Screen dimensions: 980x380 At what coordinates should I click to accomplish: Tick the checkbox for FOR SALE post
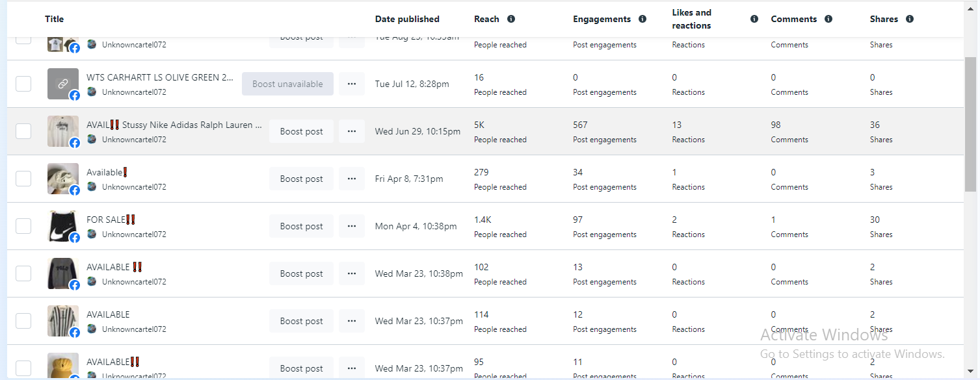pos(23,226)
